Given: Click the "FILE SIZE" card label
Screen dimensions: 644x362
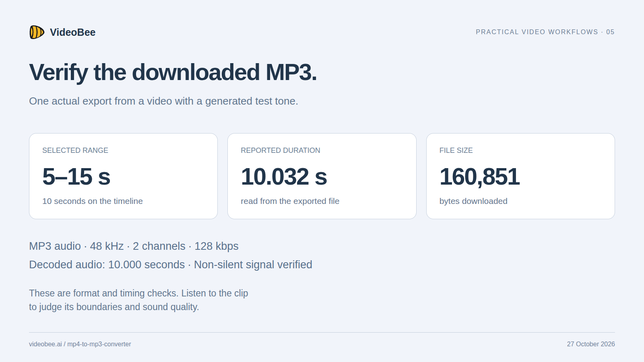Looking at the screenshot, I should (456, 150).
